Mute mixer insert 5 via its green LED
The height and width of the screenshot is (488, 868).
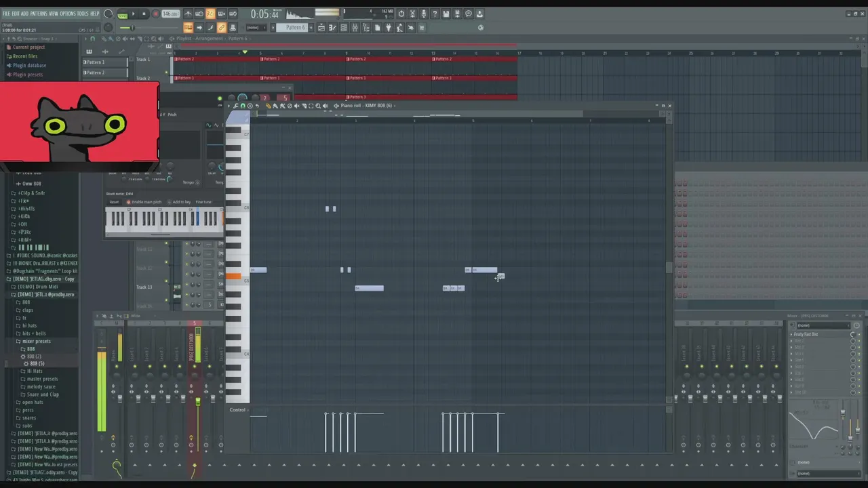coord(194,367)
